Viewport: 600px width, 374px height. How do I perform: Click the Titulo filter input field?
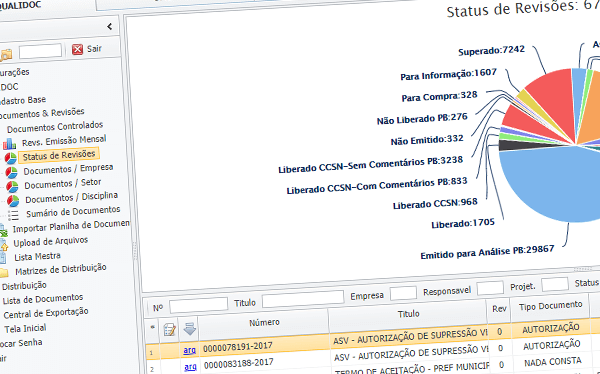coord(303,298)
